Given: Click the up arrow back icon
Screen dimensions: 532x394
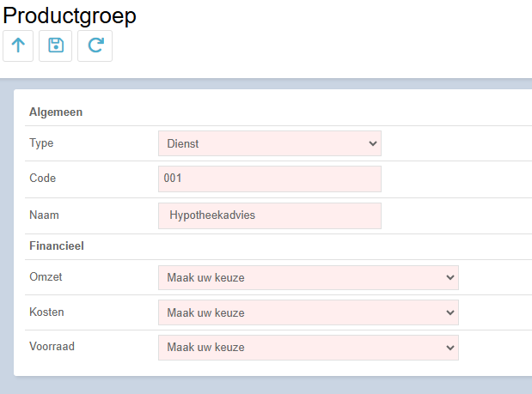Looking at the screenshot, I should point(18,45).
